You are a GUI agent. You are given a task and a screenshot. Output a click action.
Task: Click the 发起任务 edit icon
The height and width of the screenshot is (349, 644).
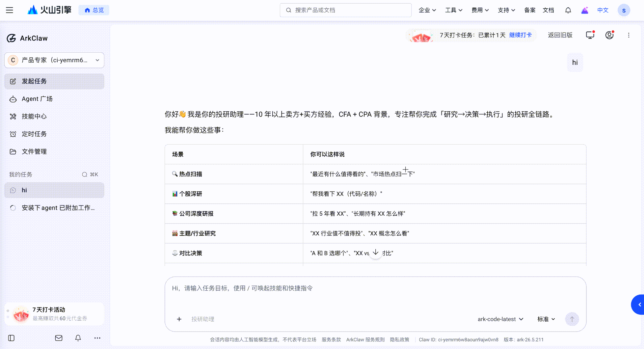pos(13,81)
